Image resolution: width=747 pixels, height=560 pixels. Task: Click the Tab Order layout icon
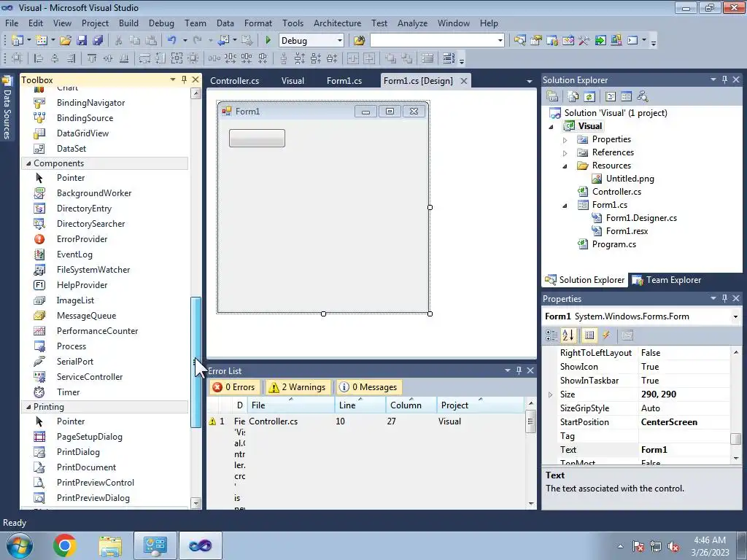coord(449,58)
